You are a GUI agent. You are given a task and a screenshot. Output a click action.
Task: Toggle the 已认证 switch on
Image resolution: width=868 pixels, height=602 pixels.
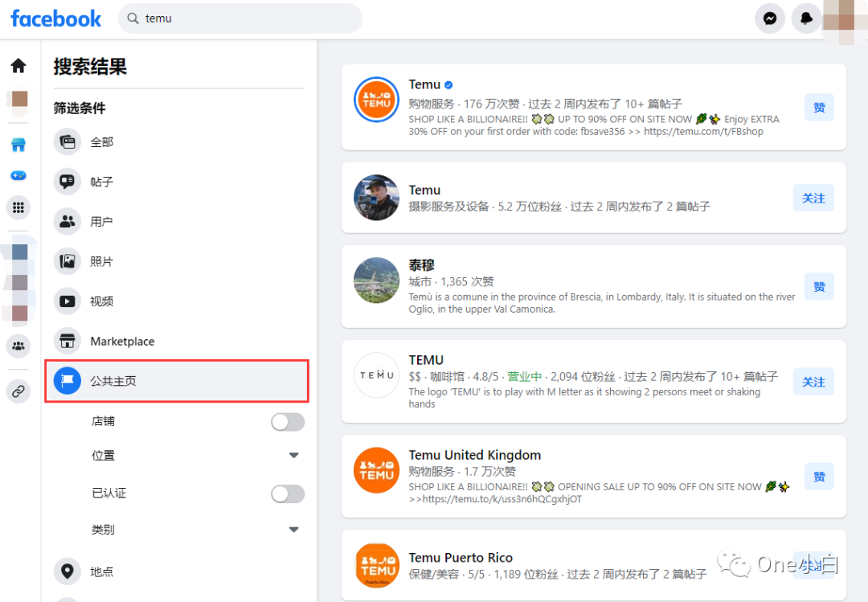pyautogui.click(x=287, y=493)
